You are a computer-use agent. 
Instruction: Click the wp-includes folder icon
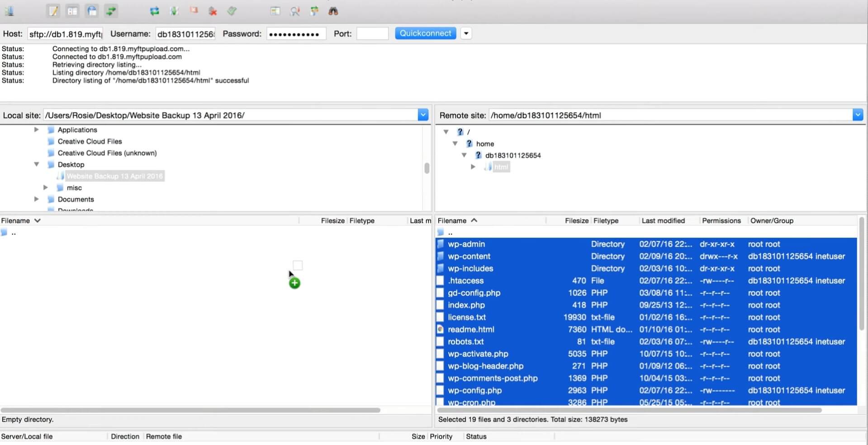441,268
